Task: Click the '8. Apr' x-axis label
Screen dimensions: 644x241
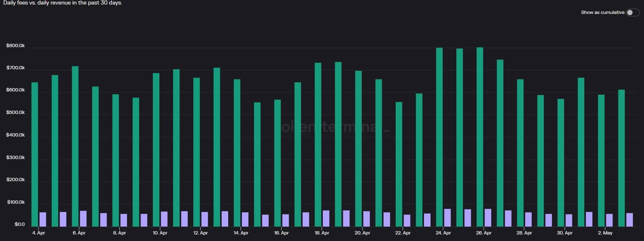Action: (120, 233)
